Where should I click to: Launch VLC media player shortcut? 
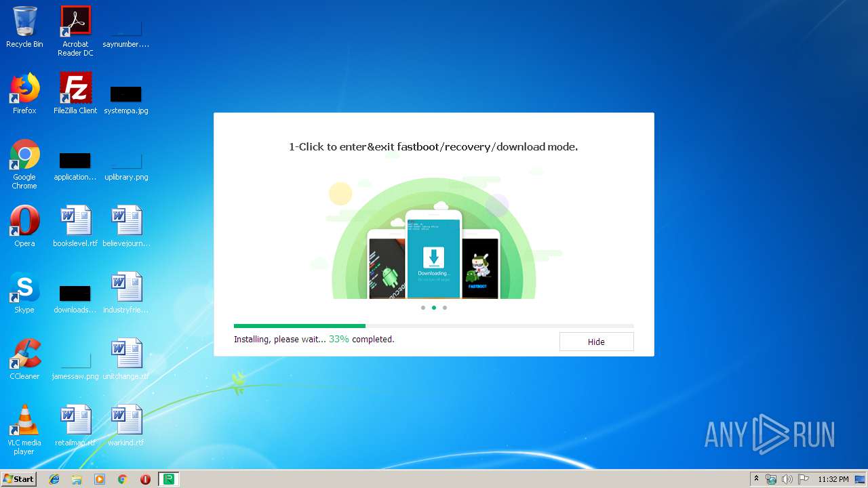click(x=24, y=430)
